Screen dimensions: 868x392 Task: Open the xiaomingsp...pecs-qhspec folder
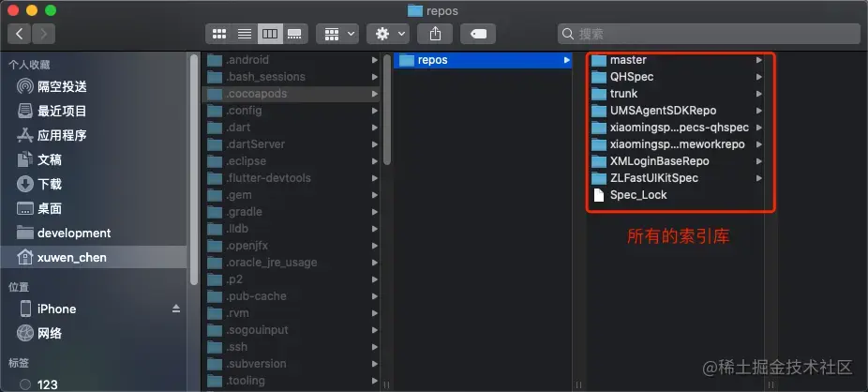(x=678, y=128)
